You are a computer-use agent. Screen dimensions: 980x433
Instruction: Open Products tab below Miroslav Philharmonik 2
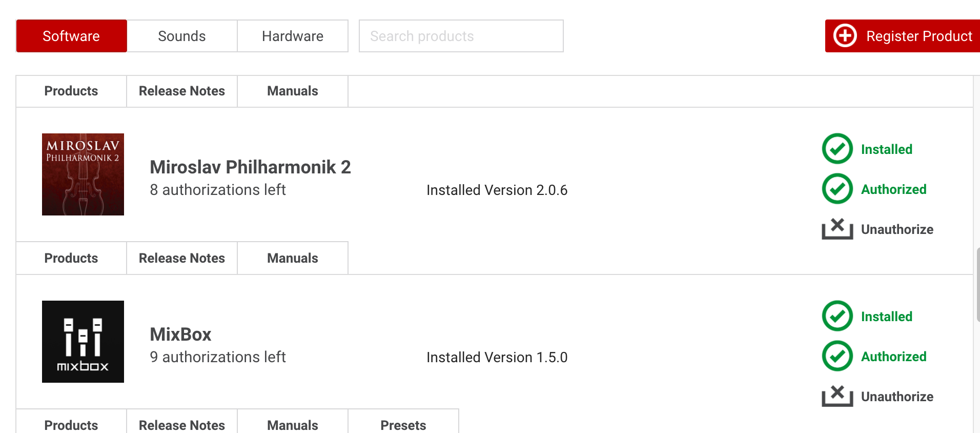click(x=71, y=258)
